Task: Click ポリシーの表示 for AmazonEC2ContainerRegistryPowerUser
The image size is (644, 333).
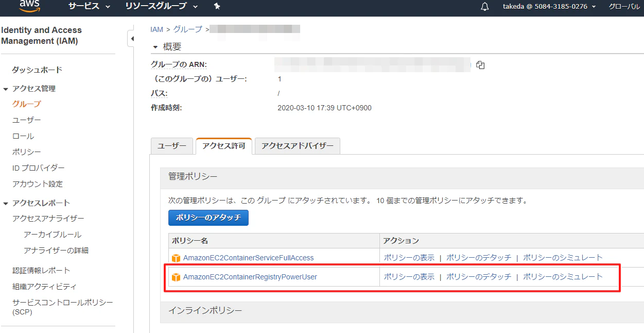Action: tap(409, 277)
